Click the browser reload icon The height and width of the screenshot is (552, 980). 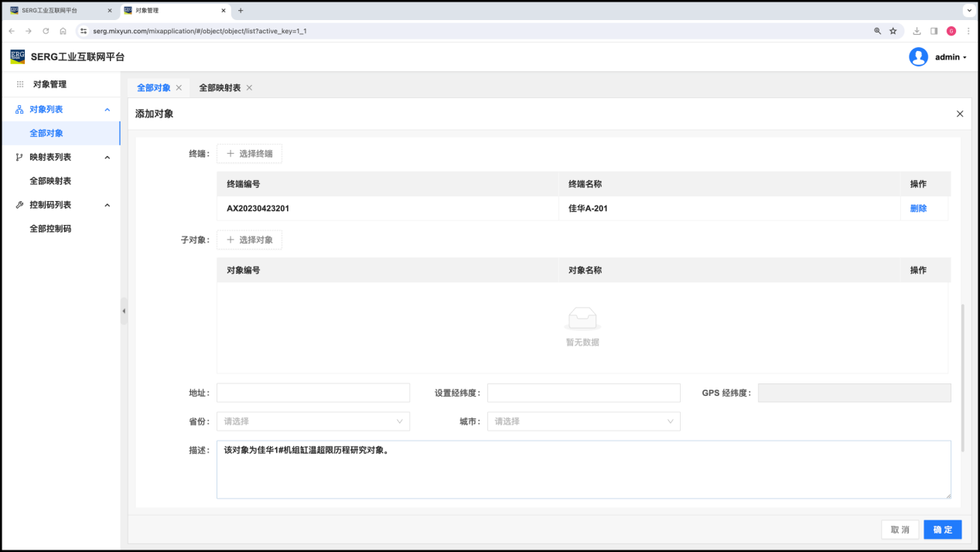click(46, 31)
